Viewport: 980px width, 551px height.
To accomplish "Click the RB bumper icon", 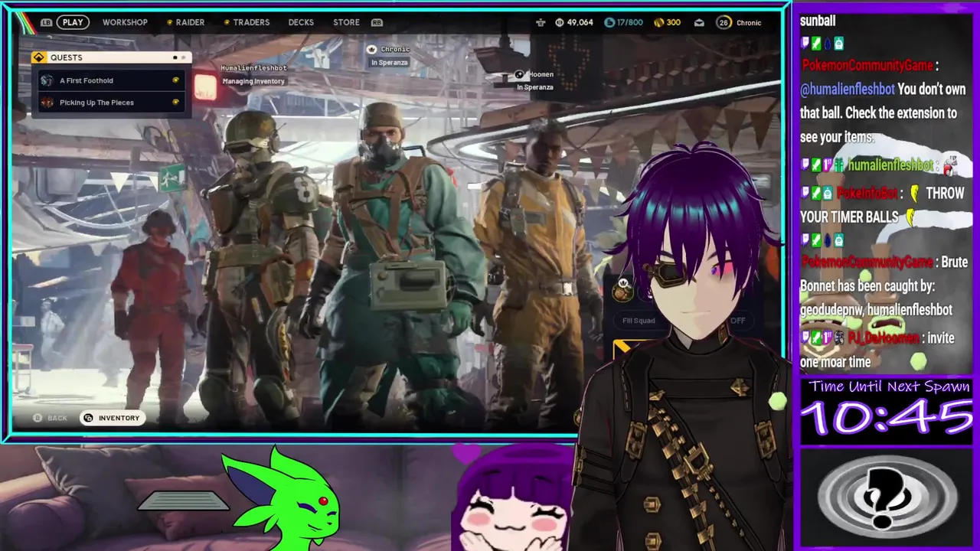I will tap(377, 22).
